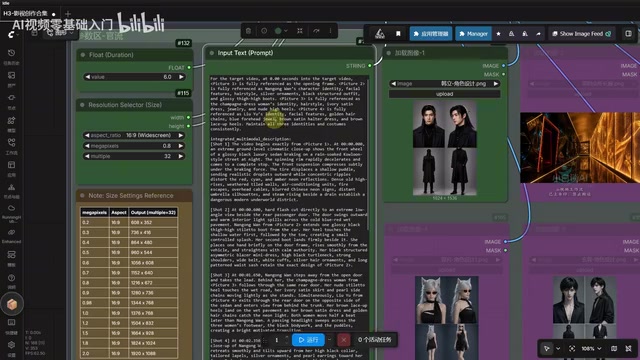Open color dropdown in selection toolbar

pyautogui.click(x=281, y=31)
